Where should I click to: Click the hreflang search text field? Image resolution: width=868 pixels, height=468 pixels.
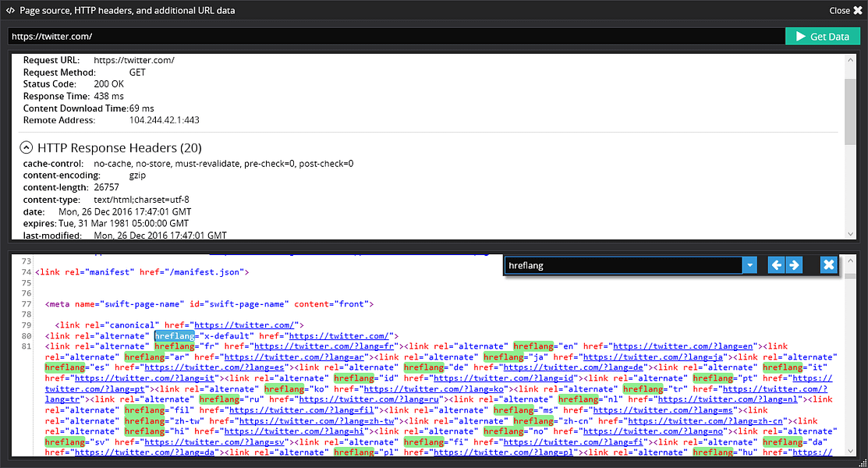click(x=623, y=265)
